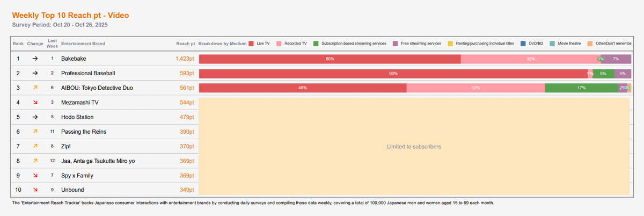Click the orange up arrow for Passing the Reins

click(35, 132)
